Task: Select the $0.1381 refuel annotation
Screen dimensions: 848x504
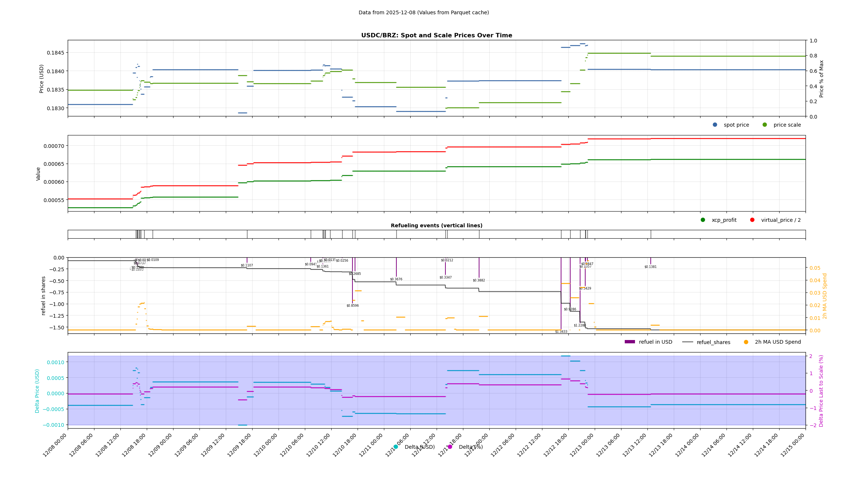Action: pyautogui.click(x=650, y=267)
